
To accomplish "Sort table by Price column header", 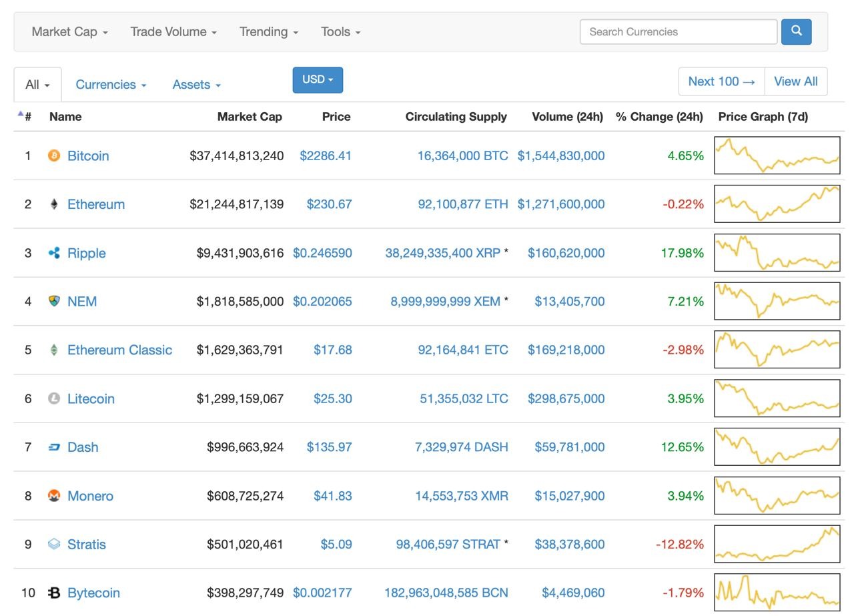I will point(336,117).
